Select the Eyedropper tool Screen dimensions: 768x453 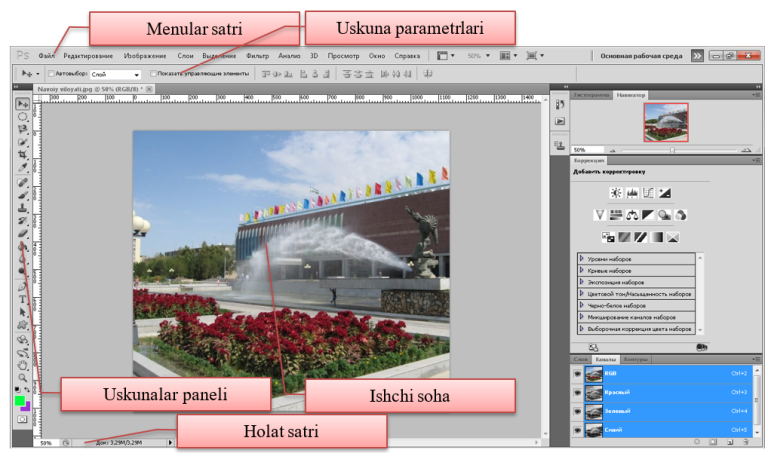pyautogui.click(x=23, y=167)
